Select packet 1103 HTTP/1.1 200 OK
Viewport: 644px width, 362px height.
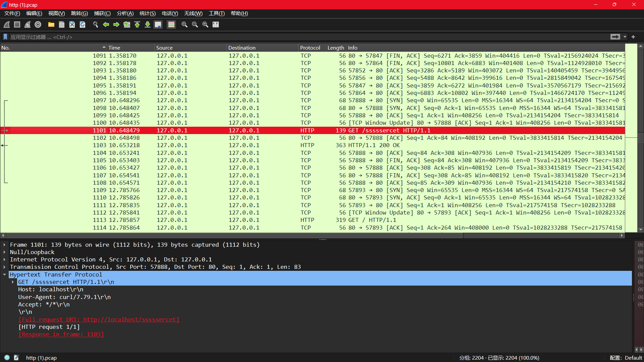[x=313, y=145]
